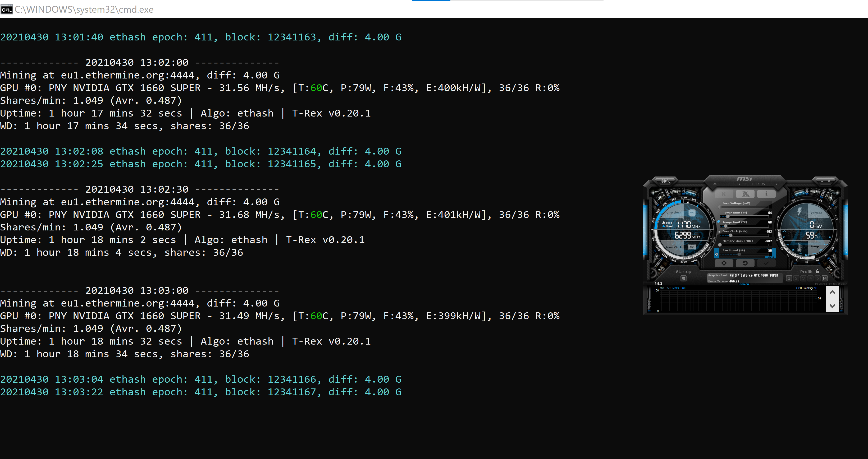Screen dimensions: 868x459
Task: Open the Afterburner info button
Action: tap(767, 194)
